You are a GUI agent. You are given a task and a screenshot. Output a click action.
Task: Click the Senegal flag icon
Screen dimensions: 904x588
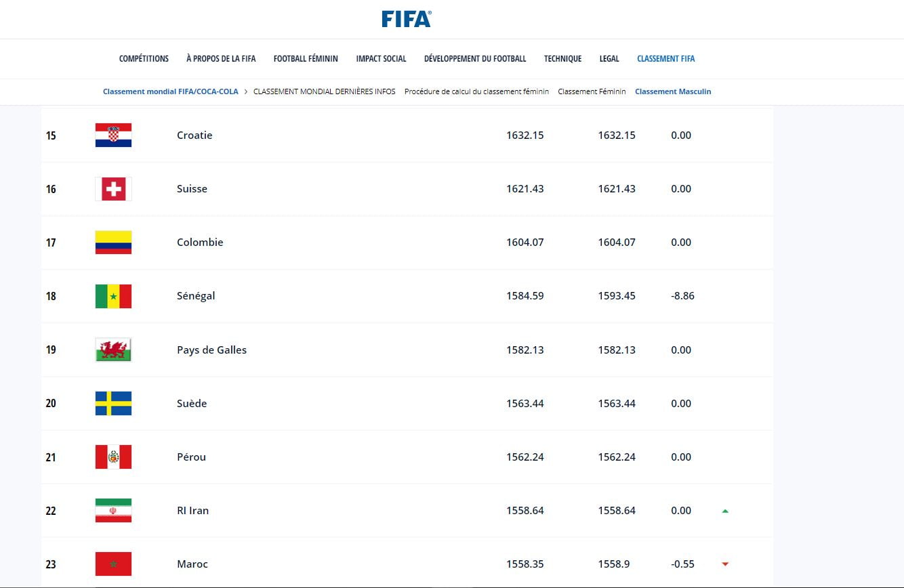[113, 296]
